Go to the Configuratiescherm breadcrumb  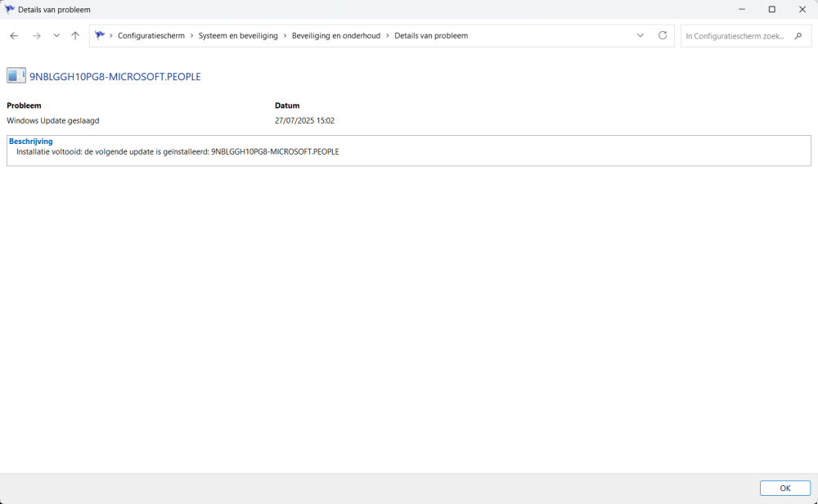point(151,36)
